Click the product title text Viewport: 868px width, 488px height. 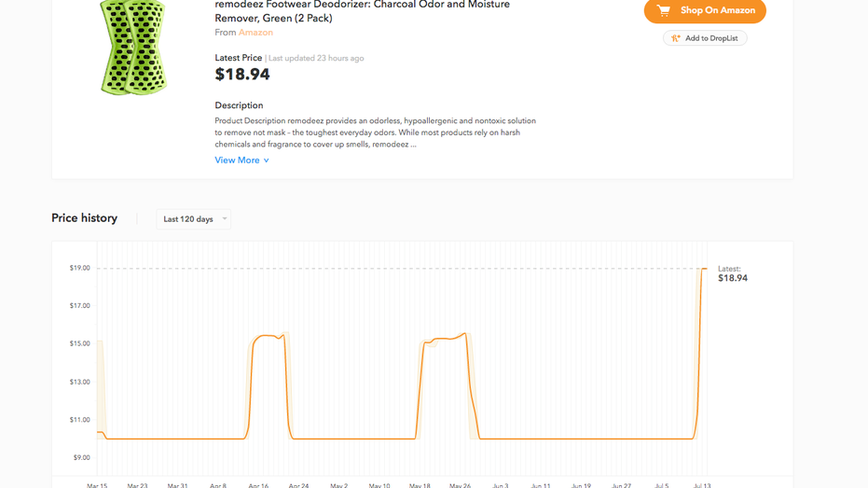point(362,11)
